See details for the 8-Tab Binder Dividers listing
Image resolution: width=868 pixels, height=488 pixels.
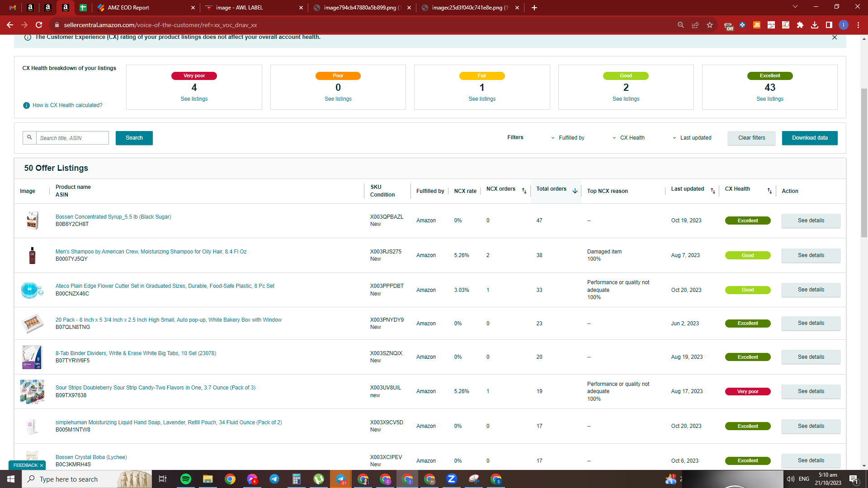(x=811, y=357)
